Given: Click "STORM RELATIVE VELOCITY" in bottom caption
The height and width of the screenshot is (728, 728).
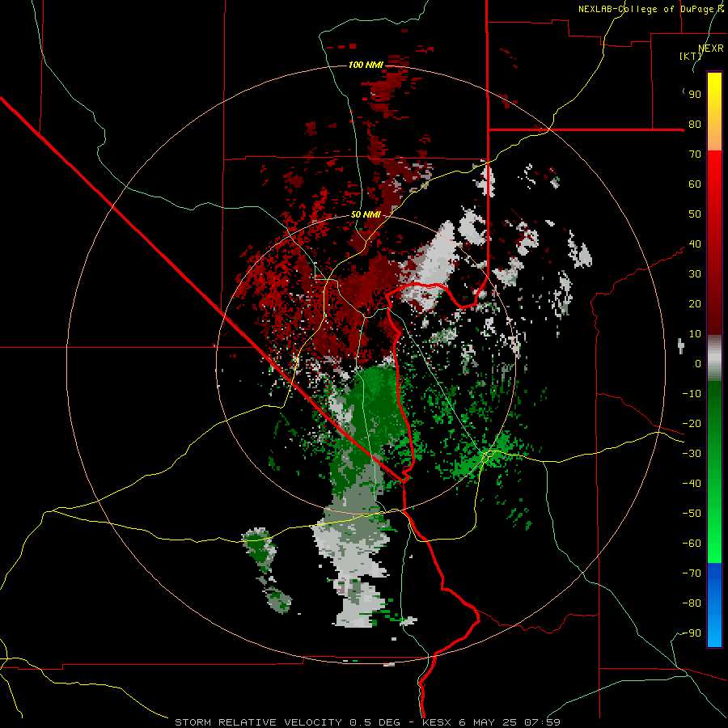Looking at the screenshot, I should tap(259, 722).
